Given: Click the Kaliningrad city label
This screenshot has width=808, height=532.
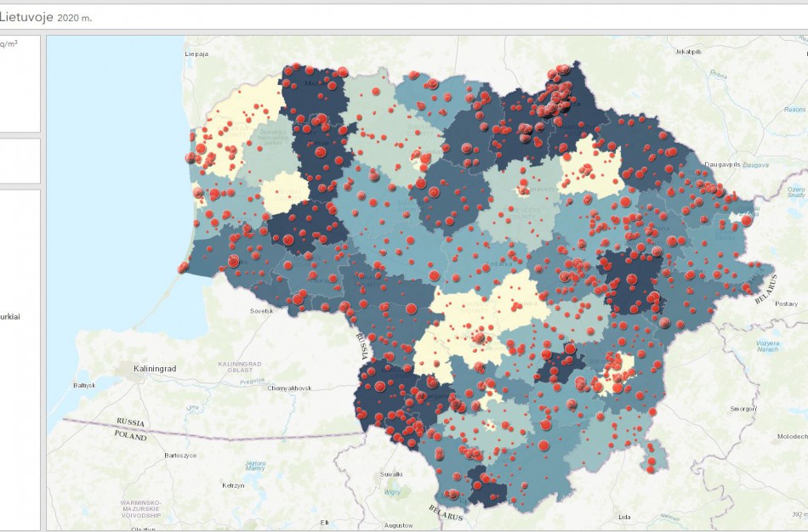Looking at the screenshot, I should tap(157, 370).
